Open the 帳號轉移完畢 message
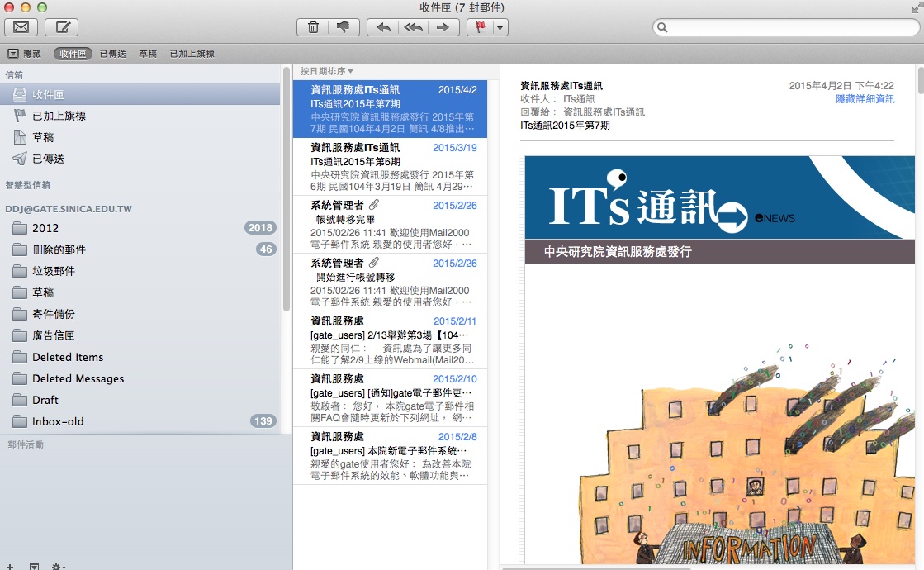Screen dimensions: 924x570 pos(390,225)
